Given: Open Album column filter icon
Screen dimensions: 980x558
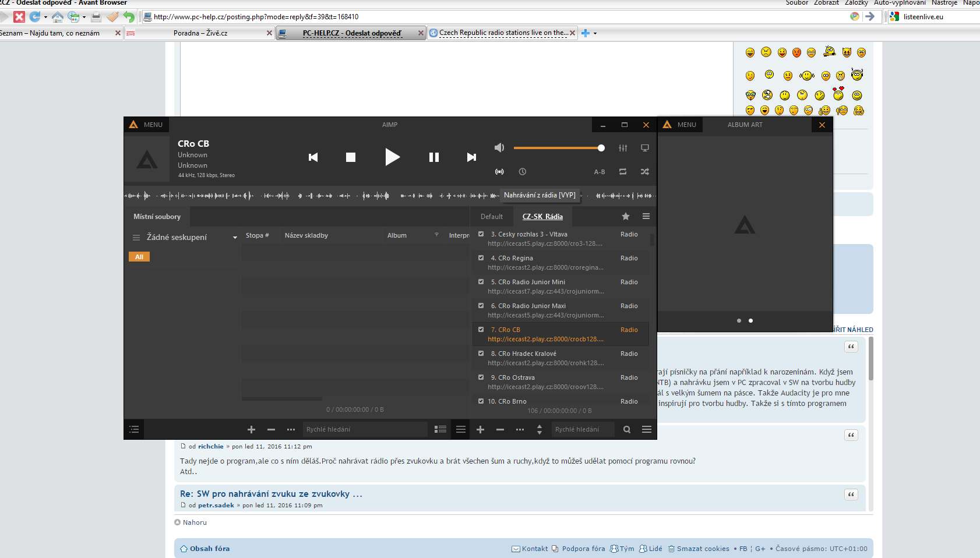Looking at the screenshot, I should pos(436,235).
